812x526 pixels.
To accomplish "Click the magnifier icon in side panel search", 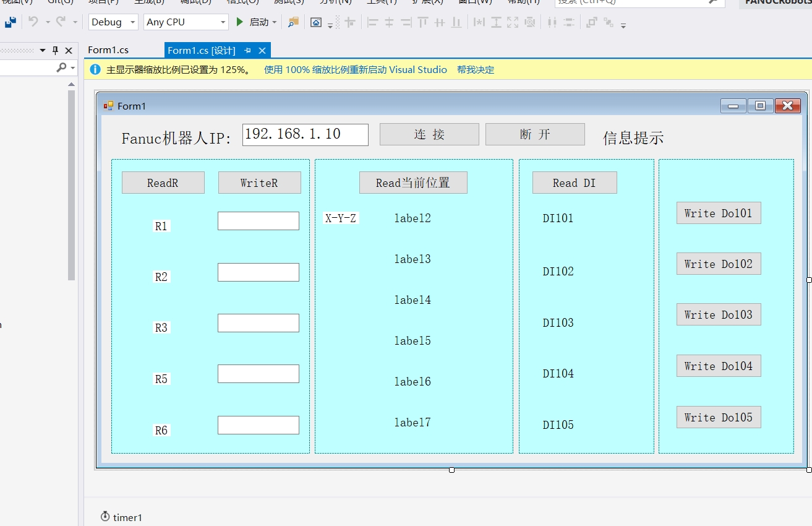I will 61,67.
